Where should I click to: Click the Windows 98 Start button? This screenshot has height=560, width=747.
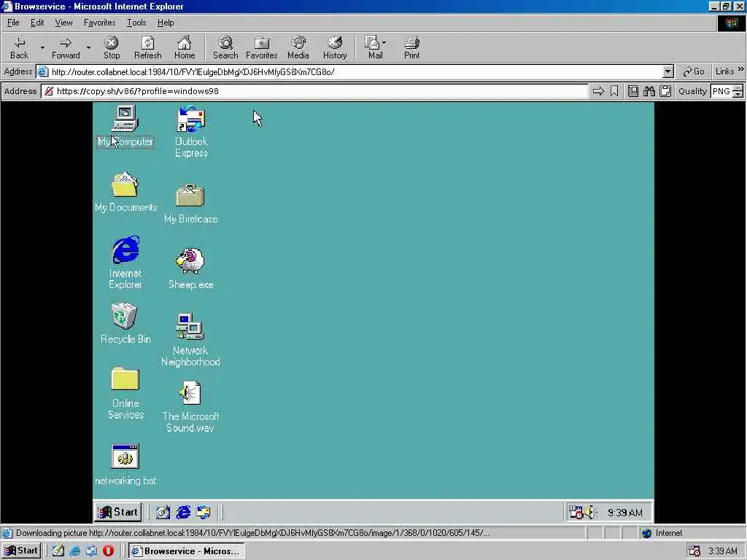[117, 513]
